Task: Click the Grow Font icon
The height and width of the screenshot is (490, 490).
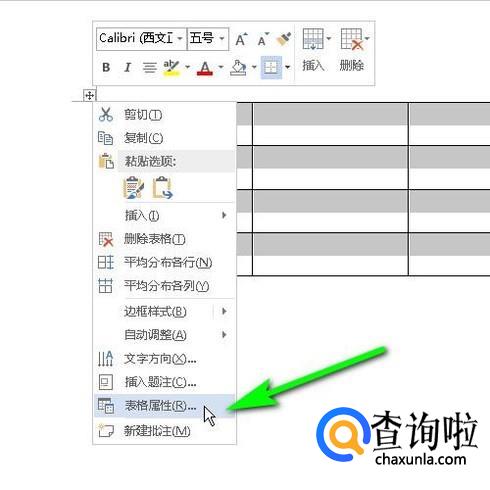Action: pos(241,39)
